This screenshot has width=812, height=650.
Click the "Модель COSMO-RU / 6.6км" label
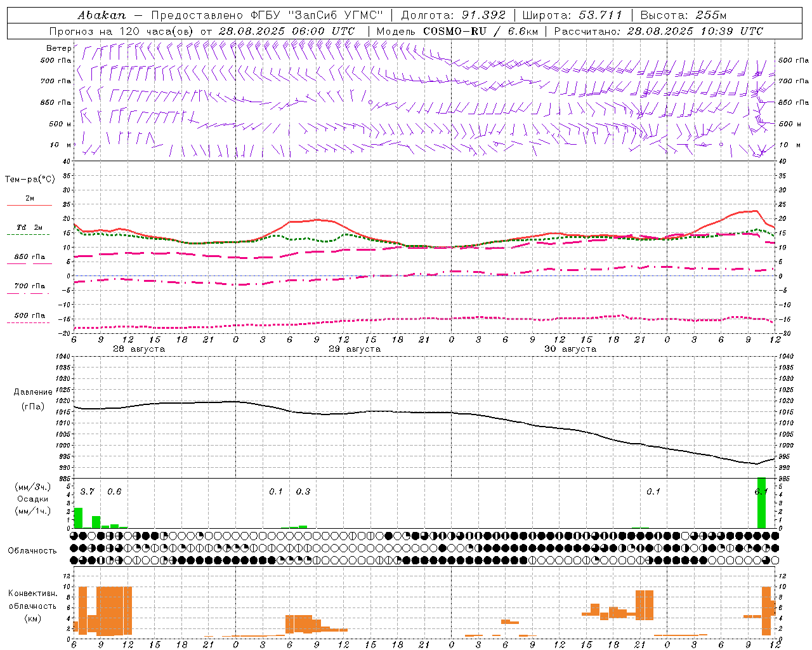point(457,31)
